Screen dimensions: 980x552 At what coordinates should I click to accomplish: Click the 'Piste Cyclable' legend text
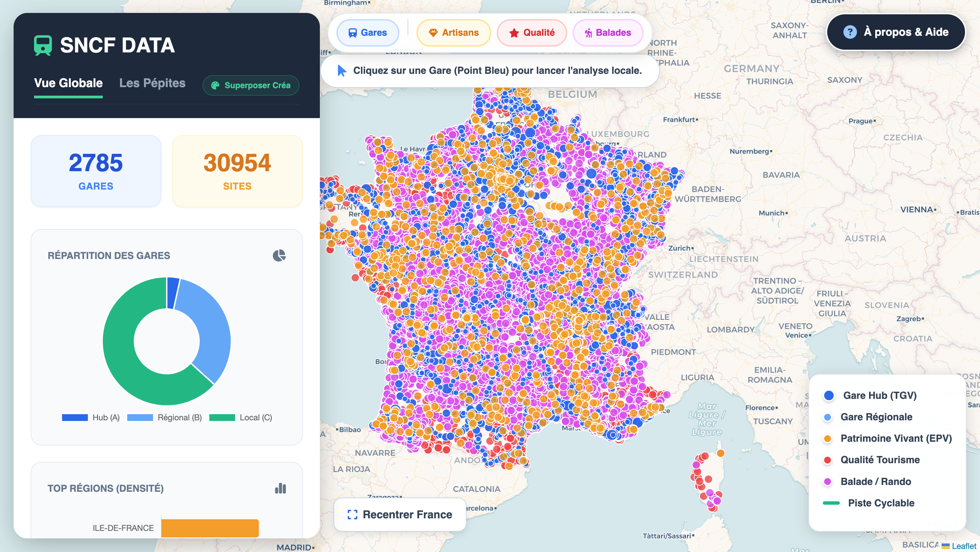pos(881,503)
